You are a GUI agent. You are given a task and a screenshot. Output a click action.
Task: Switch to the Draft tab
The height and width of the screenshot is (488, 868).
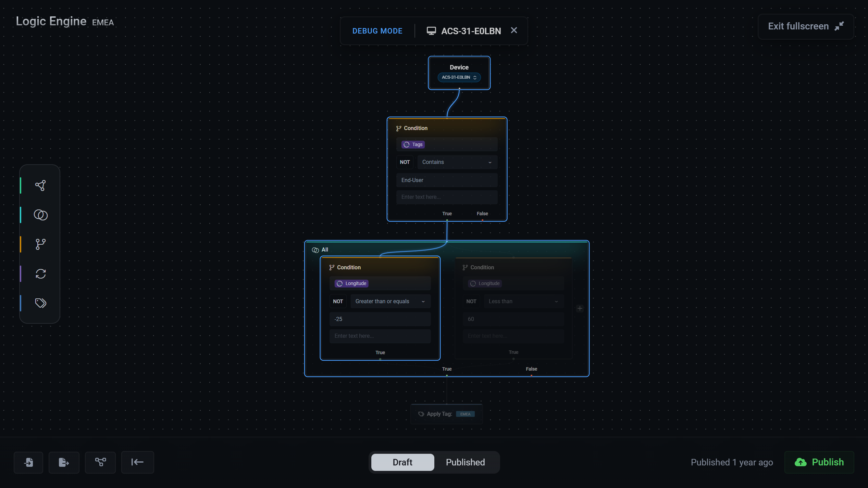point(402,462)
